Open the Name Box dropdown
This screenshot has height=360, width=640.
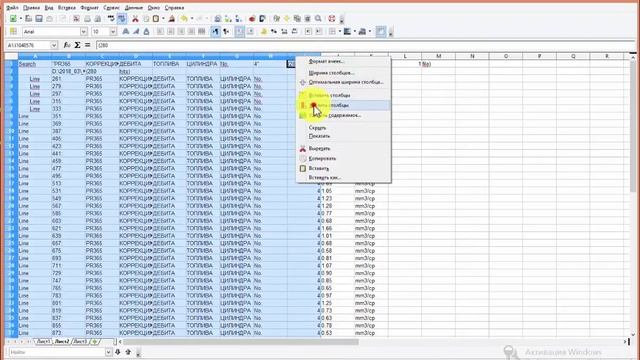click(54, 45)
